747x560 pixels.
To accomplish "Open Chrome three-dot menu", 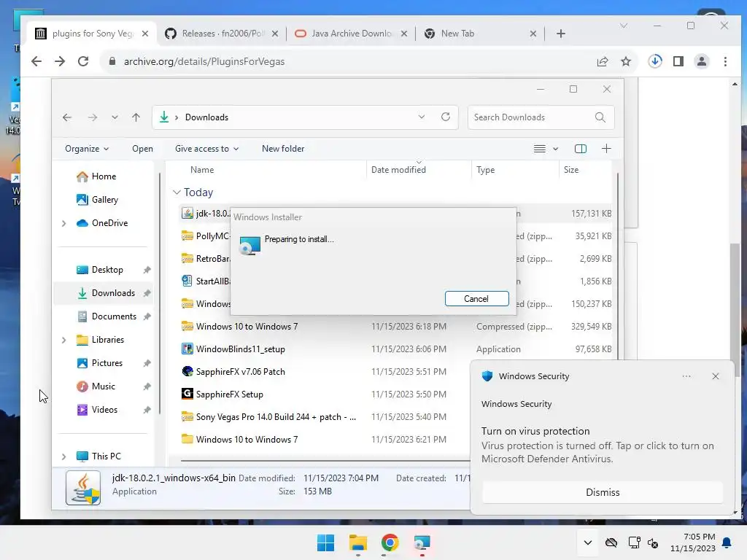I will [x=725, y=61].
